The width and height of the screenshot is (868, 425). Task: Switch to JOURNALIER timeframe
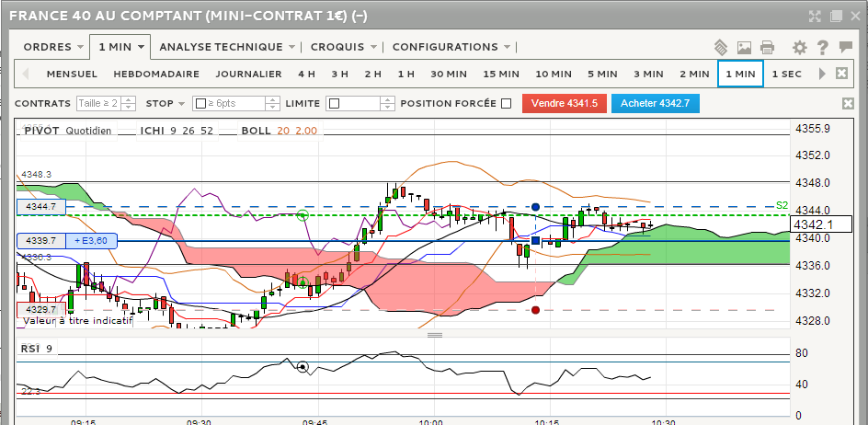pos(248,74)
